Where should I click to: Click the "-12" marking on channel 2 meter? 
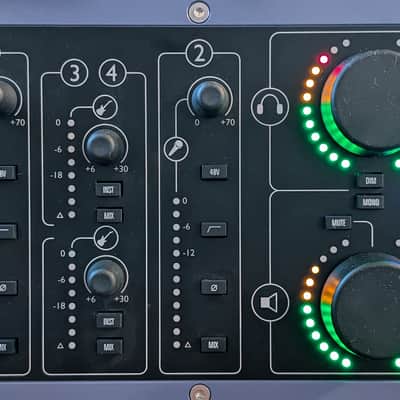pyautogui.click(x=189, y=253)
